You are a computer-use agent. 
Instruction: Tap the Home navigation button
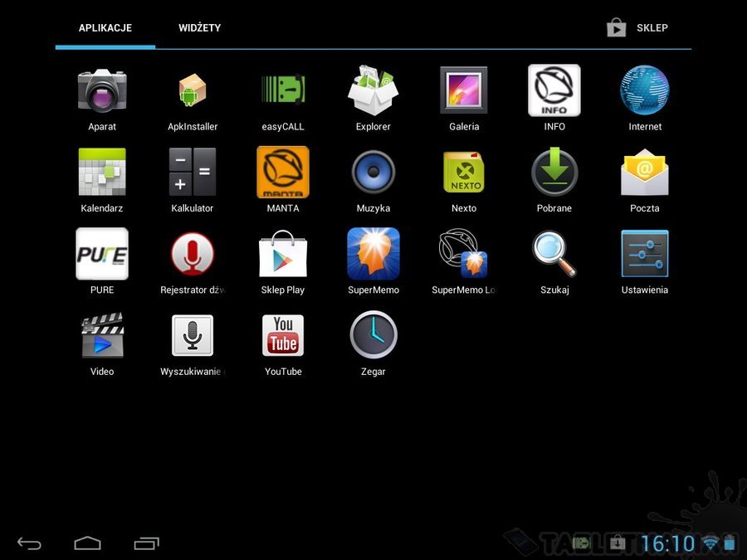[x=88, y=543]
